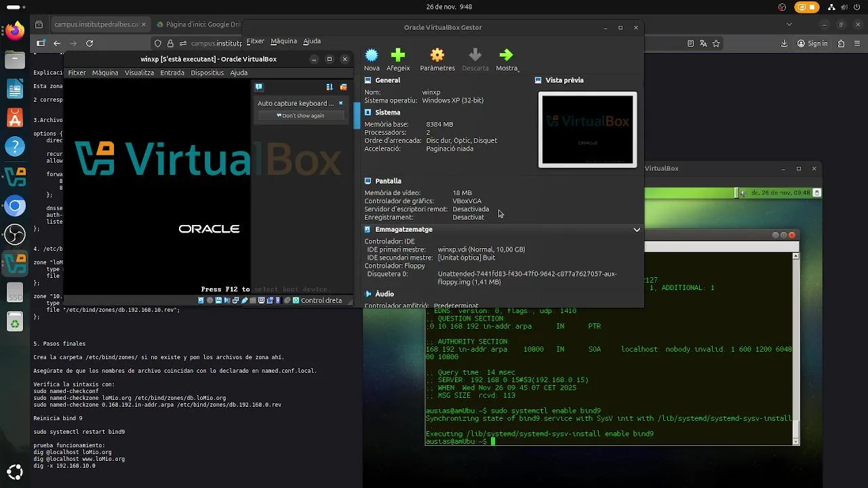
Task: Click Firefox icon in Ubuntu dock
Action: point(15,30)
